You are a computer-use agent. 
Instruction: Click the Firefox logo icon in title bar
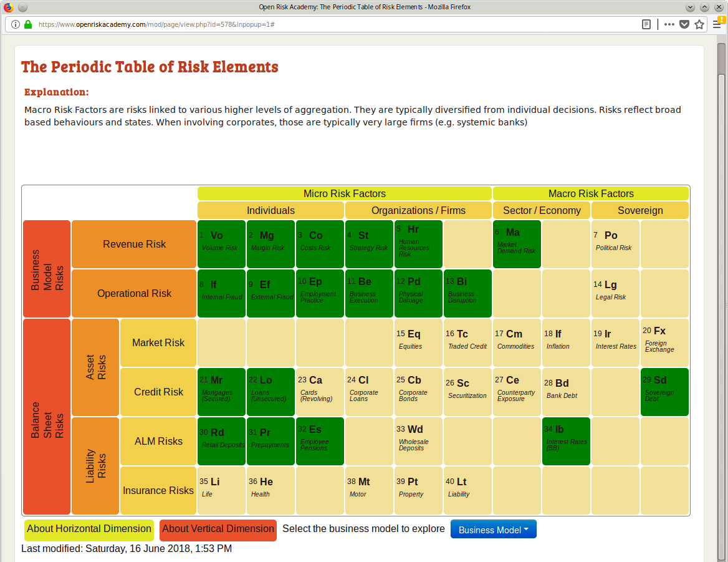point(8,7)
